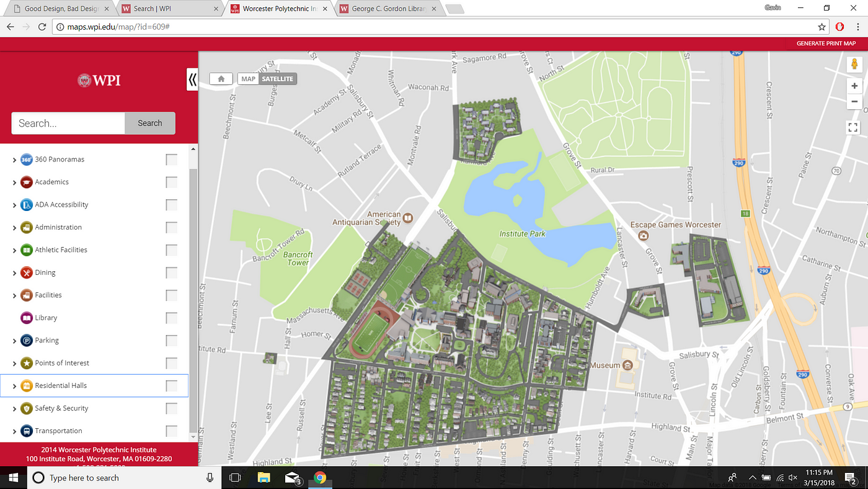Image resolution: width=868 pixels, height=489 pixels.
Task: Click the Facilities category icon
Action: tap(26, 295)
